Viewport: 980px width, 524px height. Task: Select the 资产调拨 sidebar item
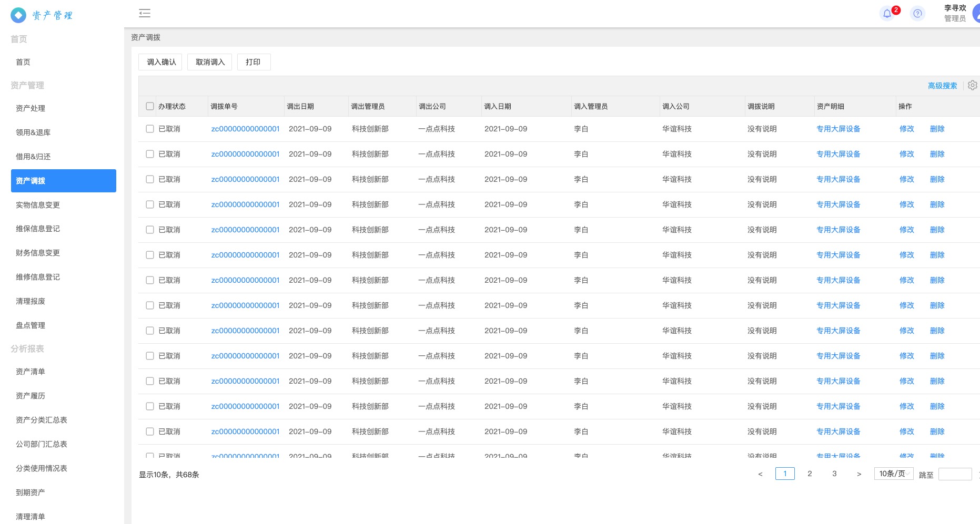coord(63,181)
